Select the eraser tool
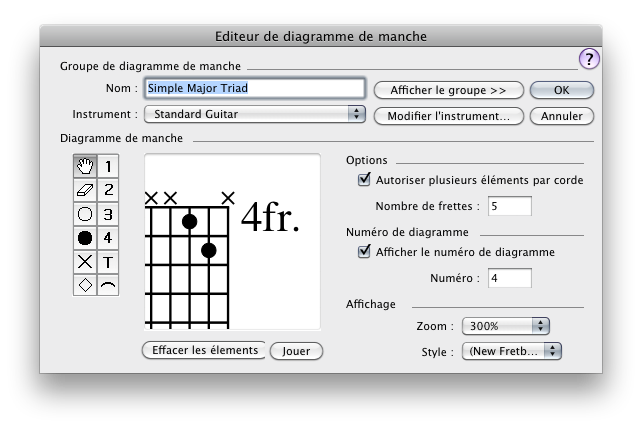The width and height of the screenshot is (642, 428). pyautogui.click(x=85, y=189)
